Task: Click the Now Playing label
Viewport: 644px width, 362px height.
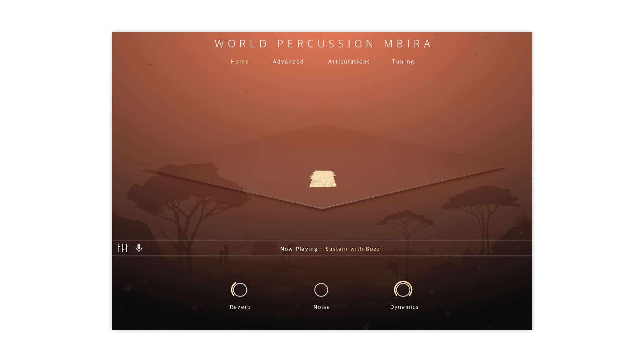Action: pyautogui.click(x=299, y=249)
